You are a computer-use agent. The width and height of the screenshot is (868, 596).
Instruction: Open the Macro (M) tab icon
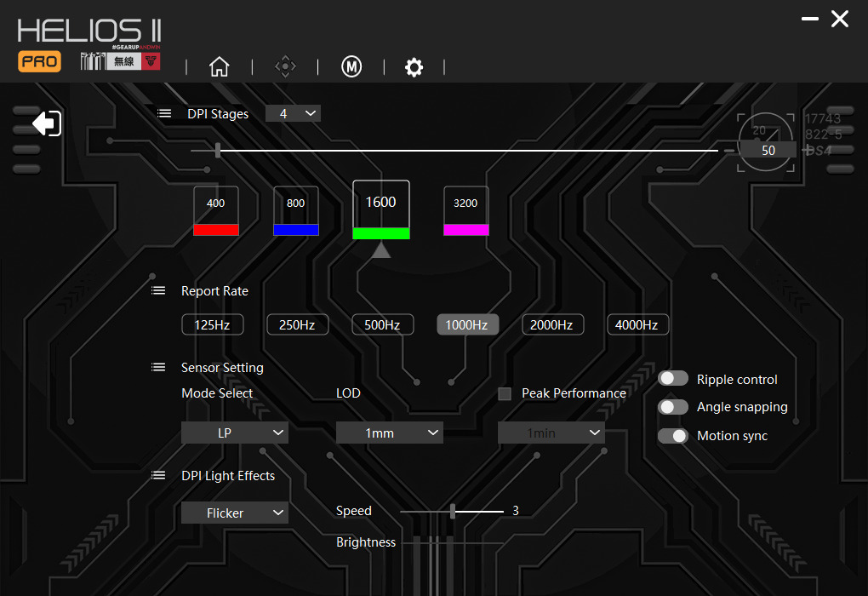tap(351, 67)
